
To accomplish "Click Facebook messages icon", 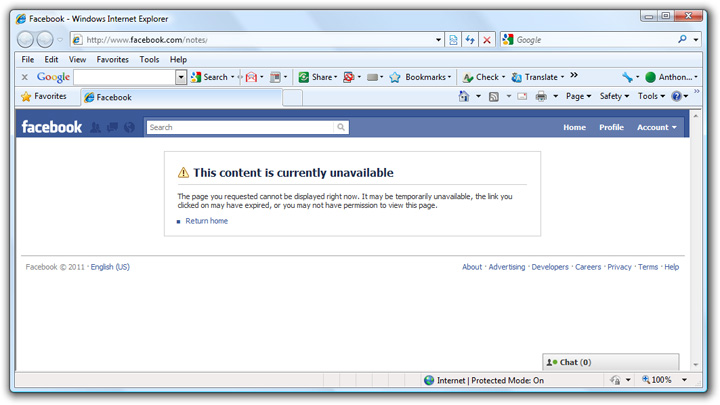I will (112, 127).
